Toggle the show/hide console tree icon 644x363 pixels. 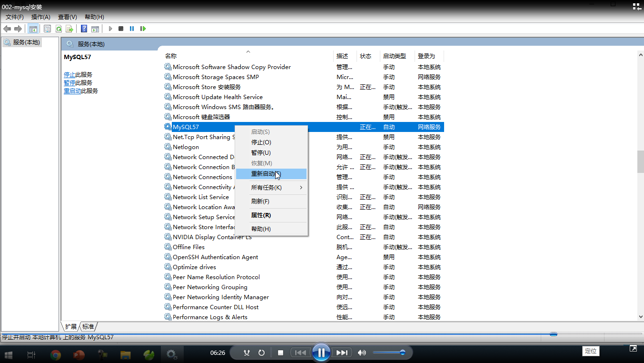click(x=33, y=29)
